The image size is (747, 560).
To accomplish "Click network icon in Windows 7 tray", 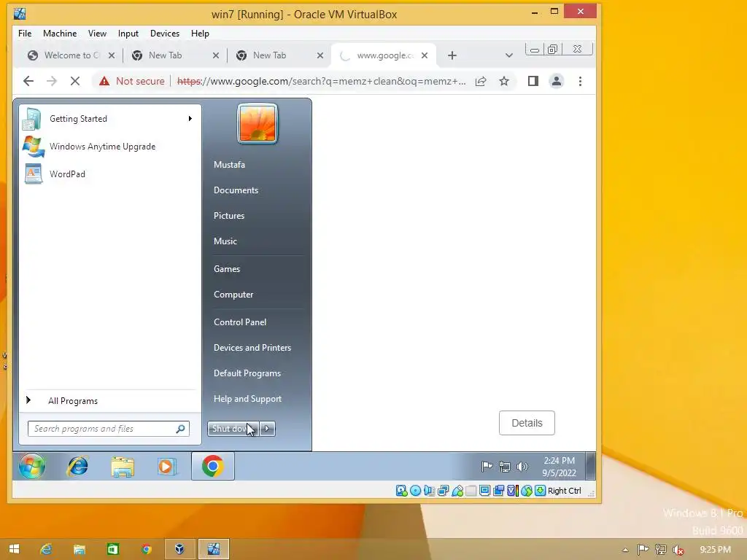I will tap(505, 467).
